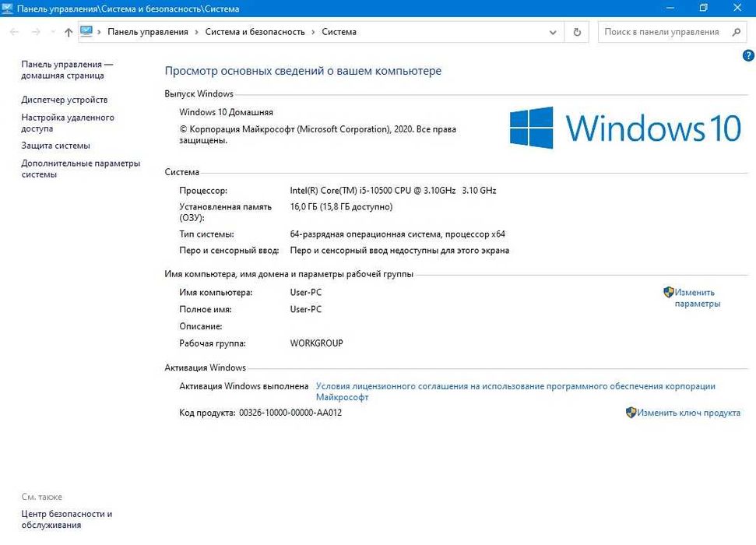The width and height of the screenshot is (756, 545).
Task: Open the Microsoft license agreement terms link
Action: 515,392
